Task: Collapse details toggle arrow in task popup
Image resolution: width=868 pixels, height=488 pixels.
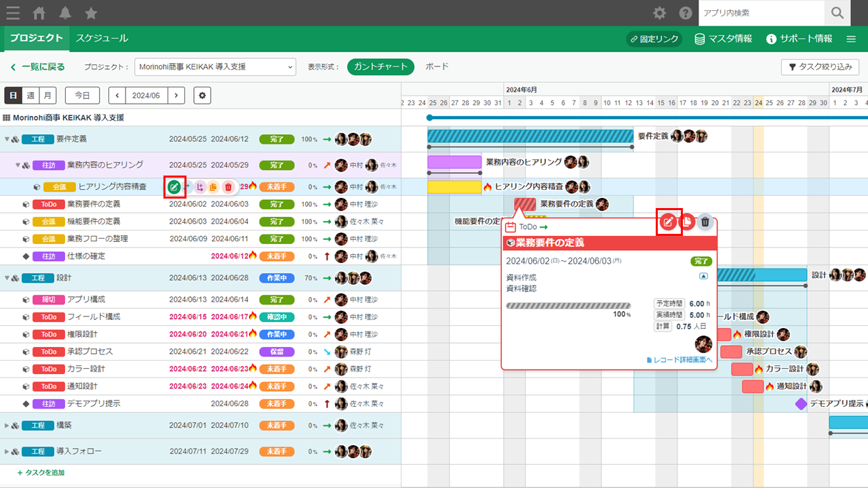Action: (x=703, y=276)
